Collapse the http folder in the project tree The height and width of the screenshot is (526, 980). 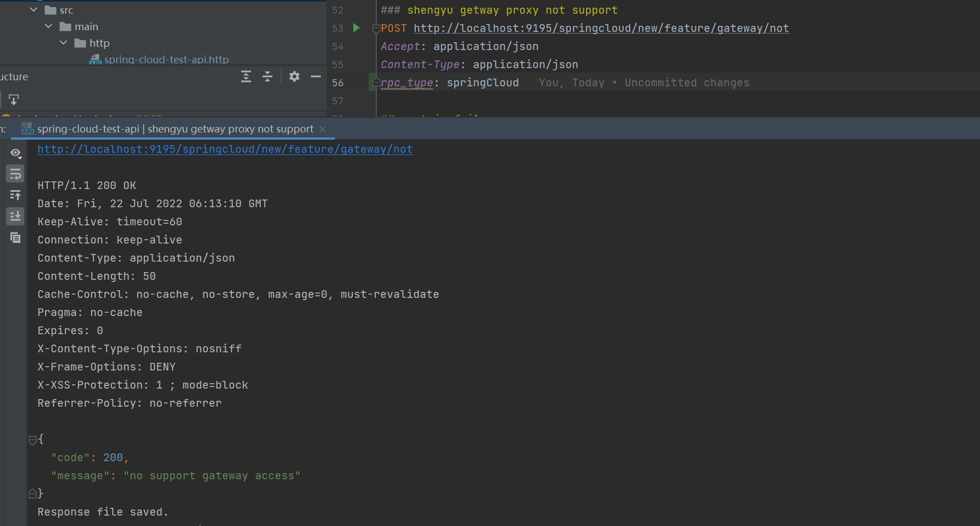(64, 43)
